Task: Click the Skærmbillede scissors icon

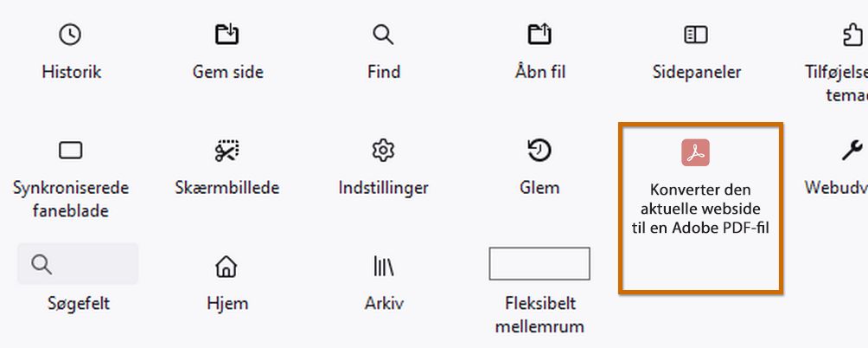Action: (227, 151)
